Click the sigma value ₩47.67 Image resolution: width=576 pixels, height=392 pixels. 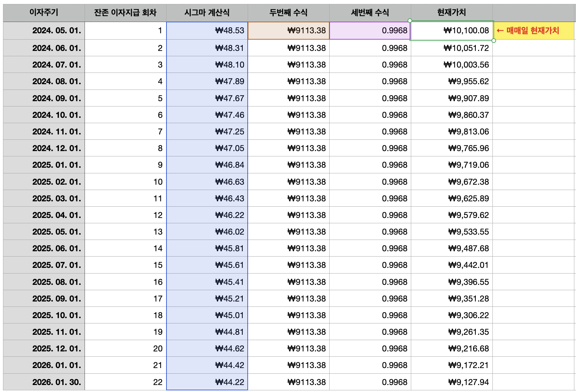[207, 98]
